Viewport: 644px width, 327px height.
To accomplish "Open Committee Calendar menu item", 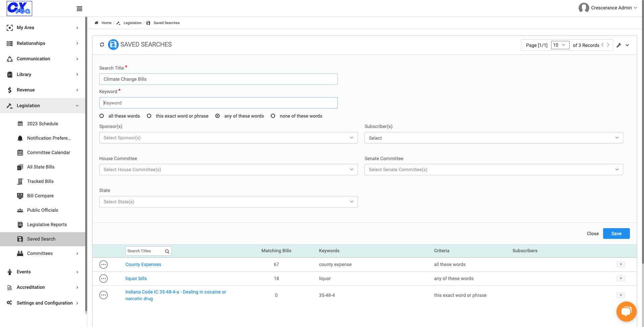I will (x=49, y=152).
